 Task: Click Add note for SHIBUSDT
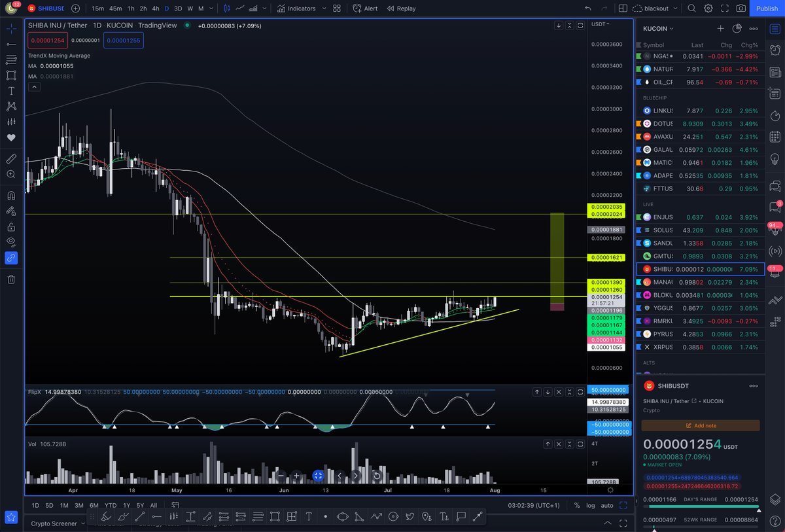click(x=701, y=425)
